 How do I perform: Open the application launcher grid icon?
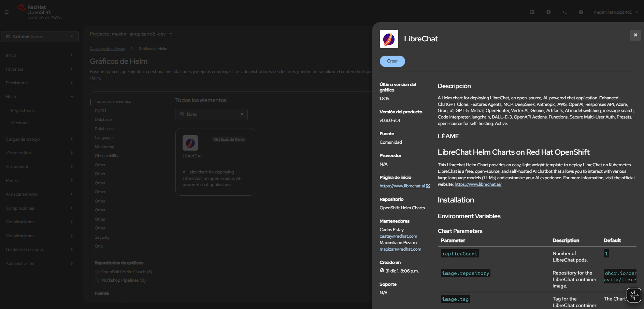pyautogui.click(x=532, y=12)
